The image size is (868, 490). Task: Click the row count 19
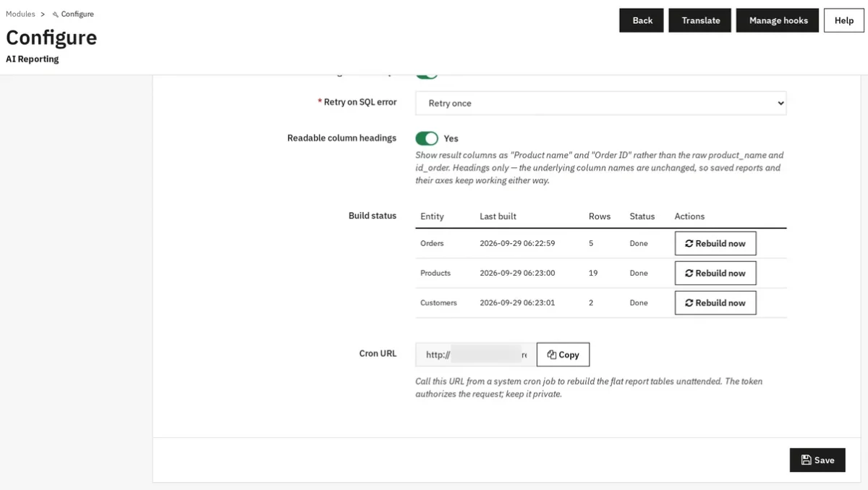pos(592,273)
